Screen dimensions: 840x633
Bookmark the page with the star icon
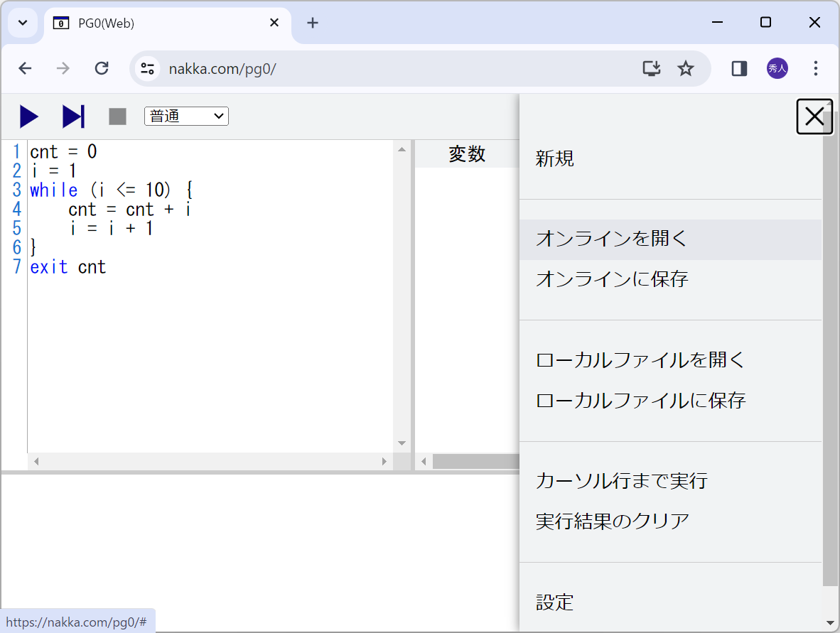(686, 68)
